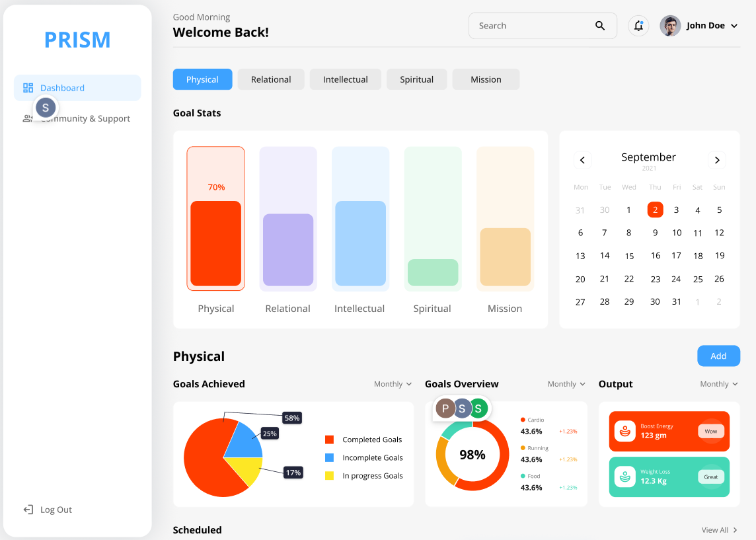The image size is (756, 540).
Task: Open View All scheduled items
Action: [719, 530]
